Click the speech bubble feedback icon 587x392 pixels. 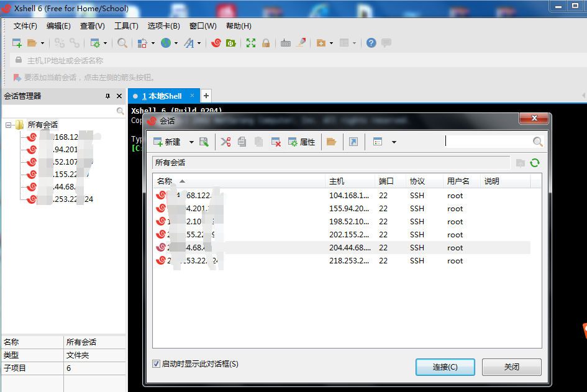386,43
